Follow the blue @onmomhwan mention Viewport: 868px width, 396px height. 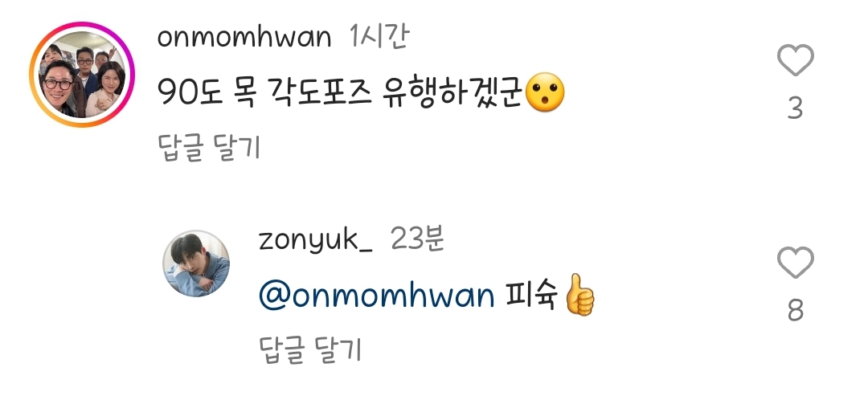click(376, 296)
